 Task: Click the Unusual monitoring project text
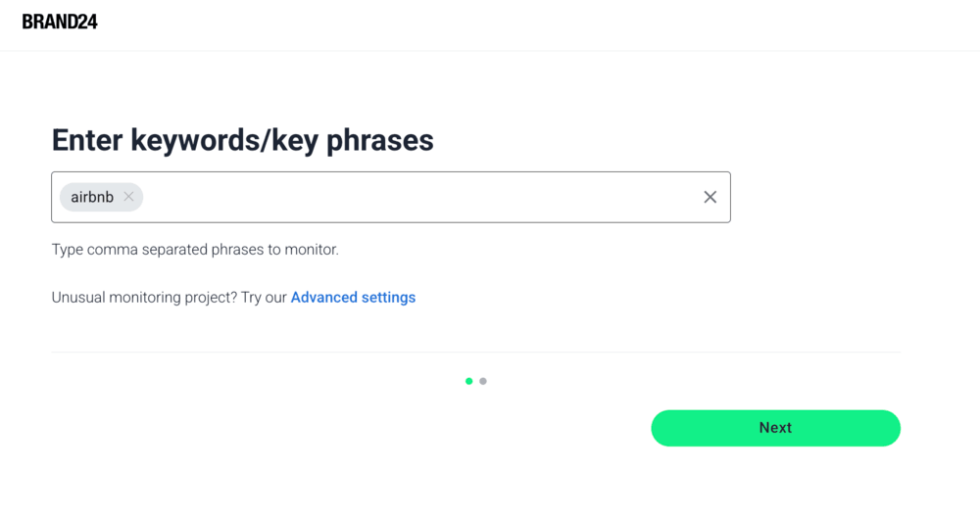click(169, 298)
